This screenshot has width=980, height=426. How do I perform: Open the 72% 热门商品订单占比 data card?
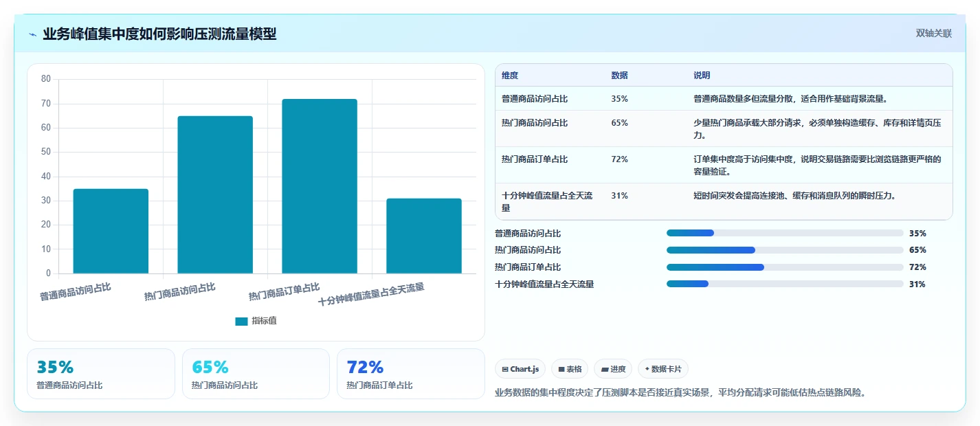click(x=411, y=374)
